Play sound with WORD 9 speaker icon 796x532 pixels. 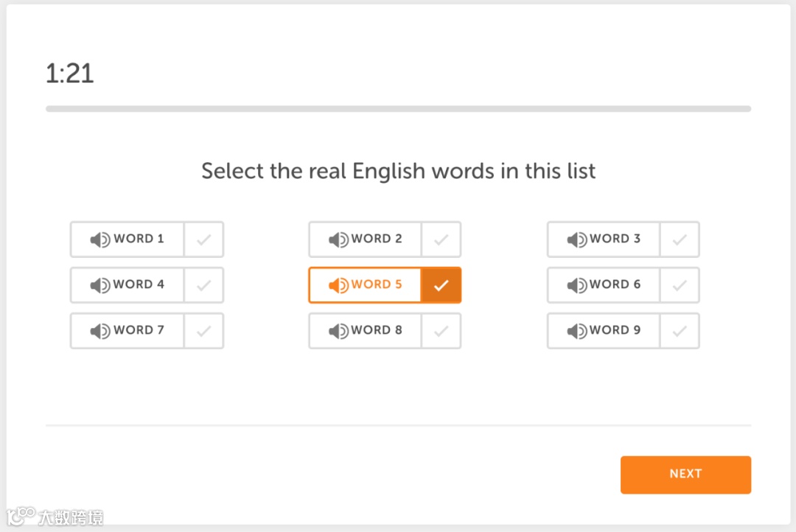[x=576, y=331]
